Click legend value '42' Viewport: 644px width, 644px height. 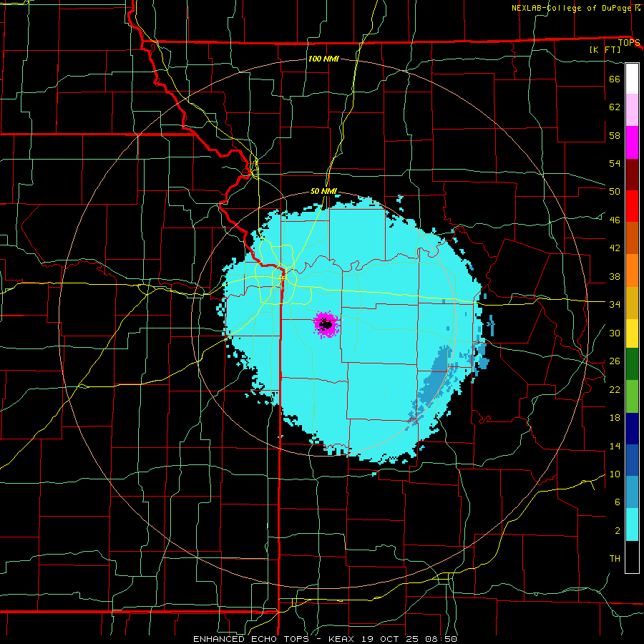tap(615, 248)
